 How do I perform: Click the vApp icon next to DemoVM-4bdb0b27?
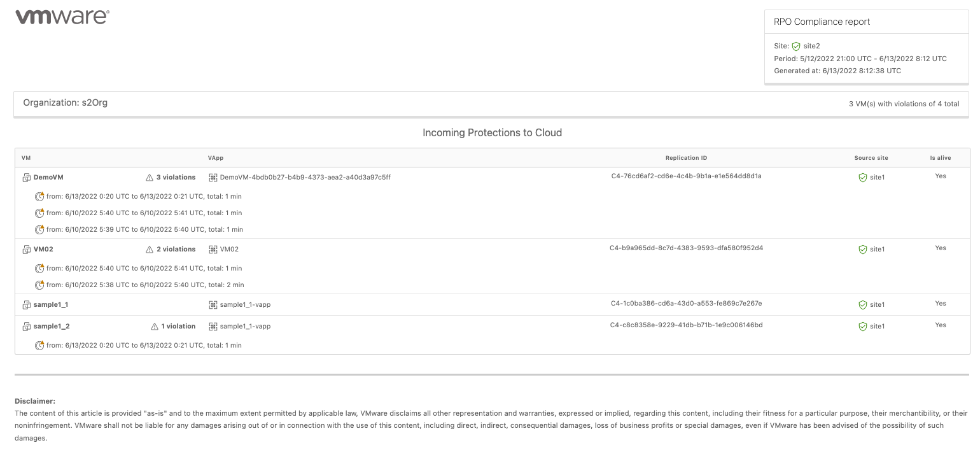click(x=213, y=178)
